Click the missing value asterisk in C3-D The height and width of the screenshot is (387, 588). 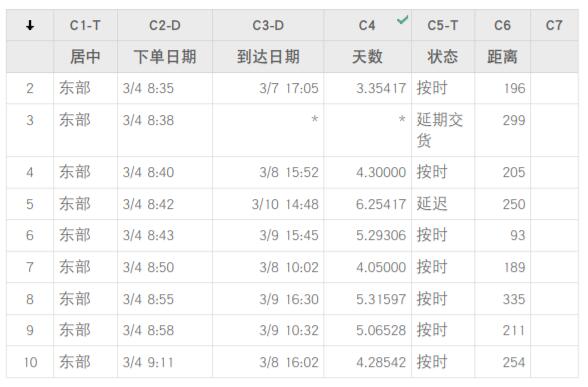pyautogui.click(x=315, y=120)
